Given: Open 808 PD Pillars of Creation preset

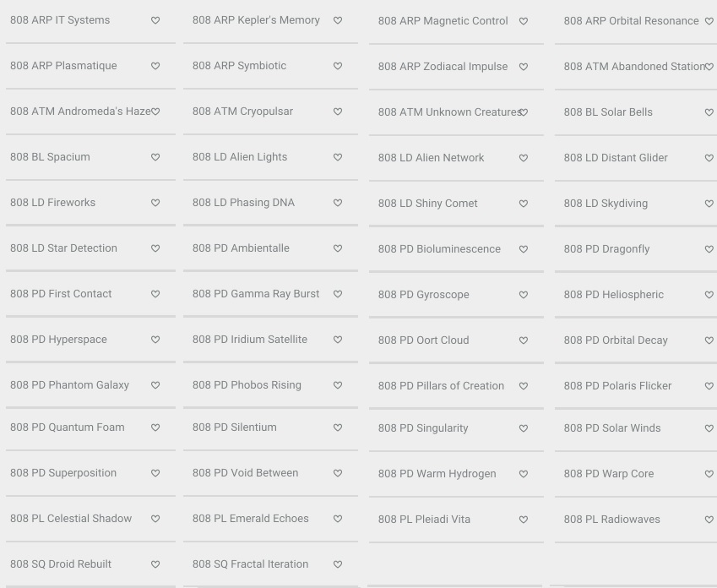Looking at the screenshot, I should pos(441,386).
